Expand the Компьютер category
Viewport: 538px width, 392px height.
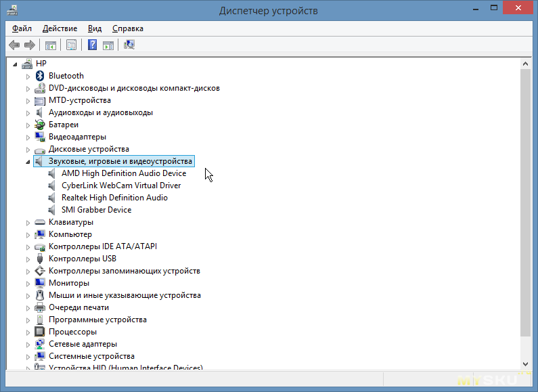tap(28, 235)
